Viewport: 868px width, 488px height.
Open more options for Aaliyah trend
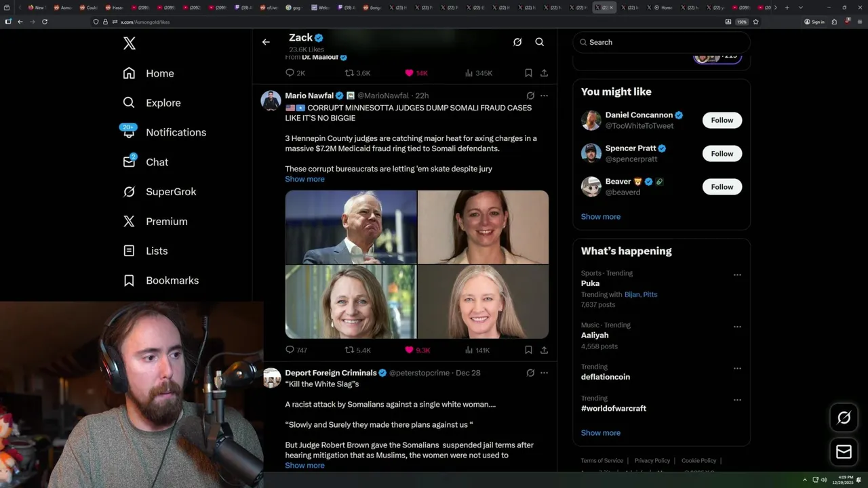737,327
